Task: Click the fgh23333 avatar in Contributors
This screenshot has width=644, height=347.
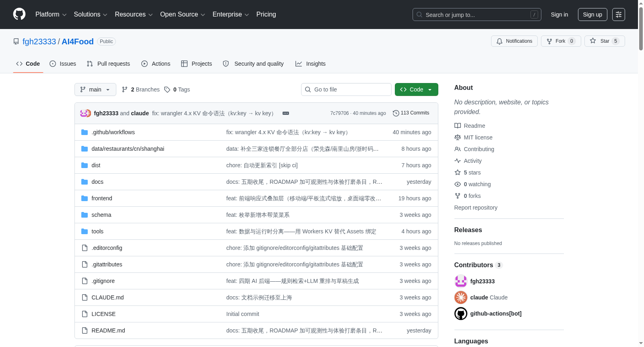Action: pos(461,281)
